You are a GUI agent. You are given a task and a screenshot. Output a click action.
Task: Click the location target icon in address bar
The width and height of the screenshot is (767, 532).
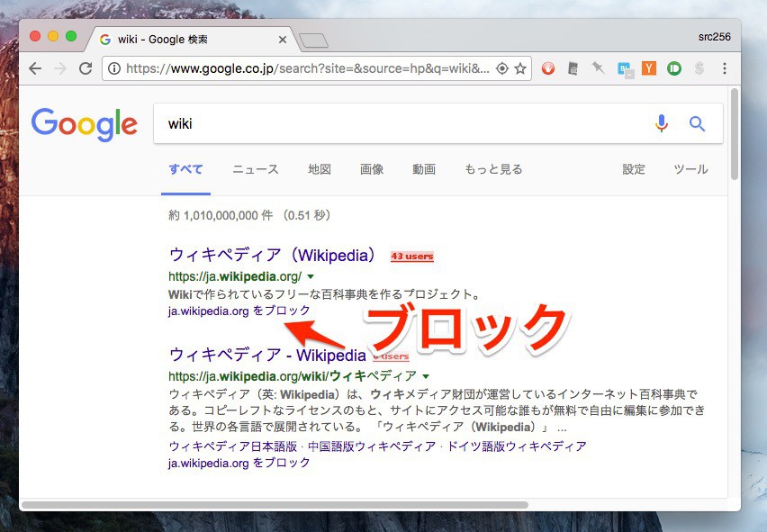[501, 68]
